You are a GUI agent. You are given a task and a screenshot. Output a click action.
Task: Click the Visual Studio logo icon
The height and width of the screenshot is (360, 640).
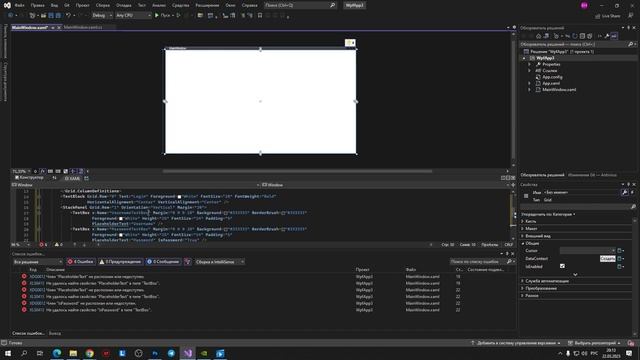pos(7,5)
